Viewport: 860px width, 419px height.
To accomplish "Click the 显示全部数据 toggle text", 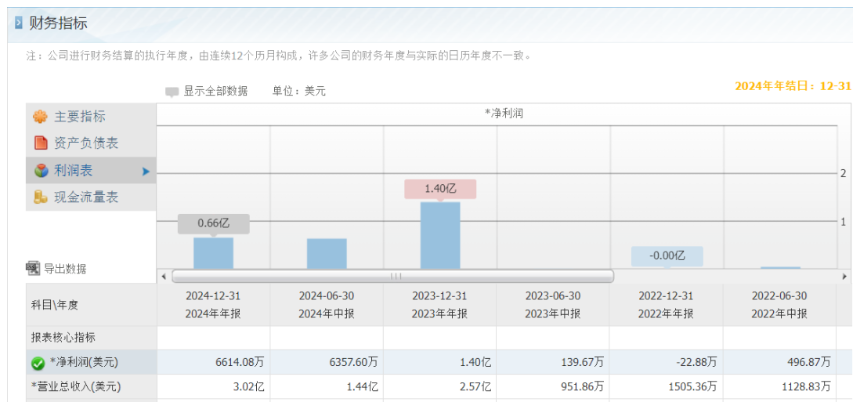I will (216, 91).
